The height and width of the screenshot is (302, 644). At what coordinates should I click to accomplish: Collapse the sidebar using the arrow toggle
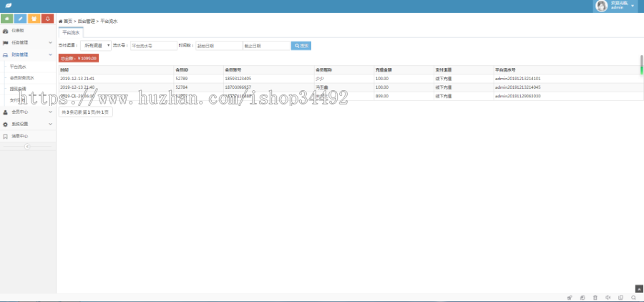(27, 147)
